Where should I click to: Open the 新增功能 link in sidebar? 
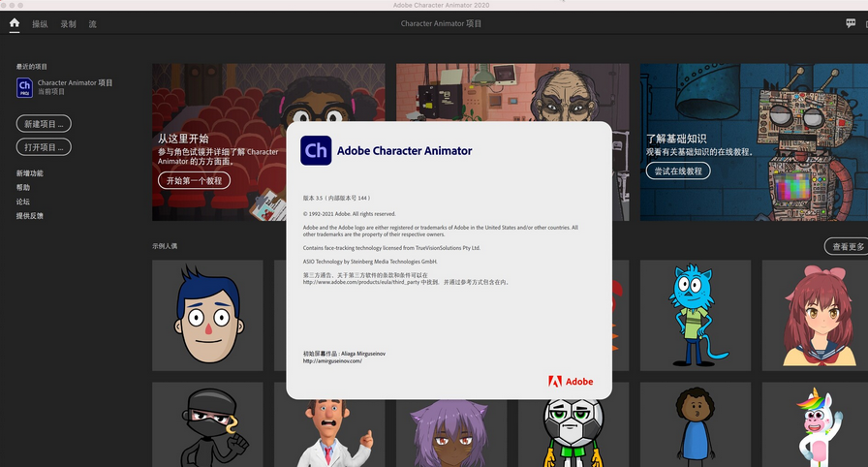pyautogui.click(x=29, y=173)
